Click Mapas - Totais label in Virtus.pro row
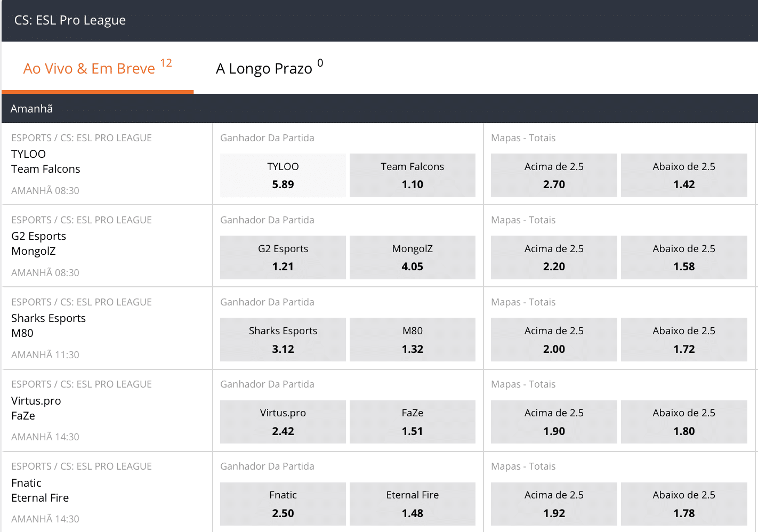The height and width of the screenshot is (532, 758). point(523,384)
